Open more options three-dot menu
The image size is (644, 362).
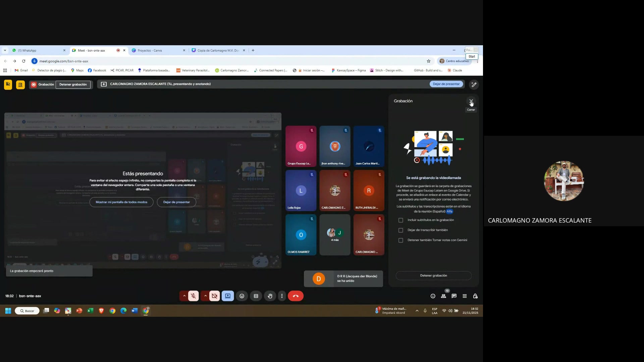[282, 296]
